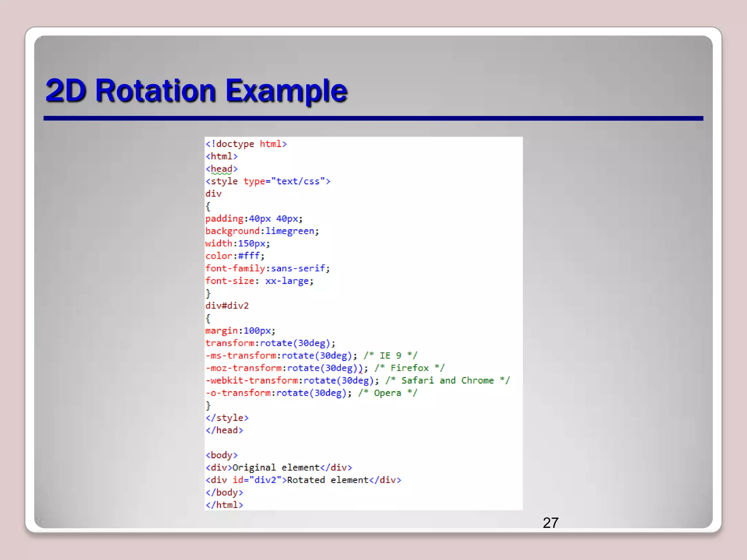
Task: Click the '-o-transform:rotate(30deg);' Opera line
Action: [x=278, y=393]
